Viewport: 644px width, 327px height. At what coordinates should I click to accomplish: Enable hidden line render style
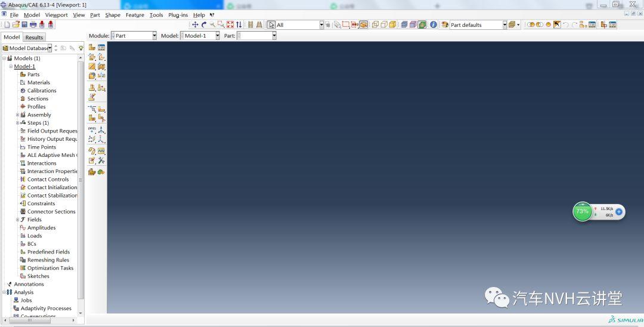pos(383,24)
